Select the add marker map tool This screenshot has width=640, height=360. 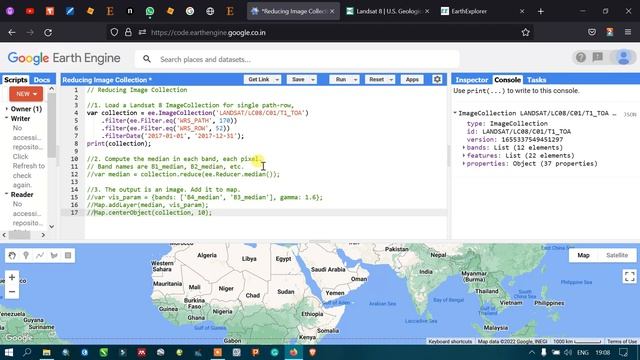pos(26,256)
